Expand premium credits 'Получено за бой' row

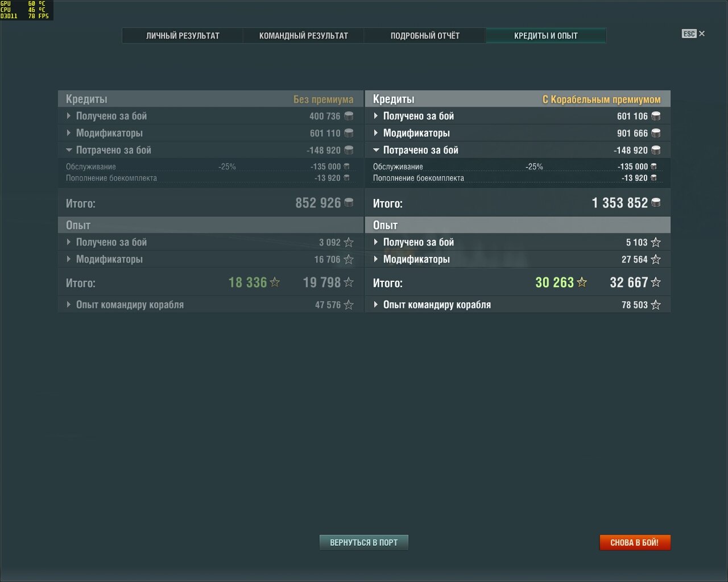point(518,116)
